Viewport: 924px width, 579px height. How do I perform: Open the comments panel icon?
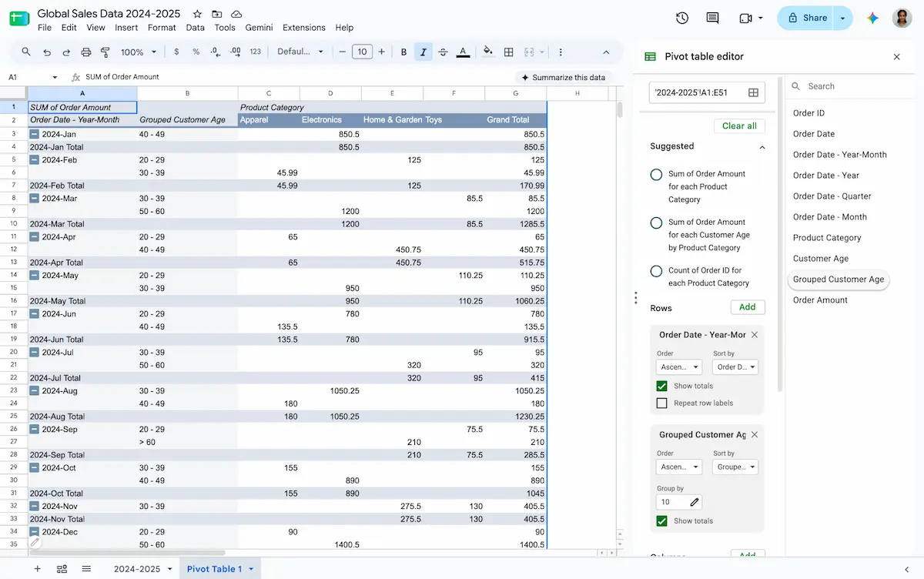[x=712, y=18]
